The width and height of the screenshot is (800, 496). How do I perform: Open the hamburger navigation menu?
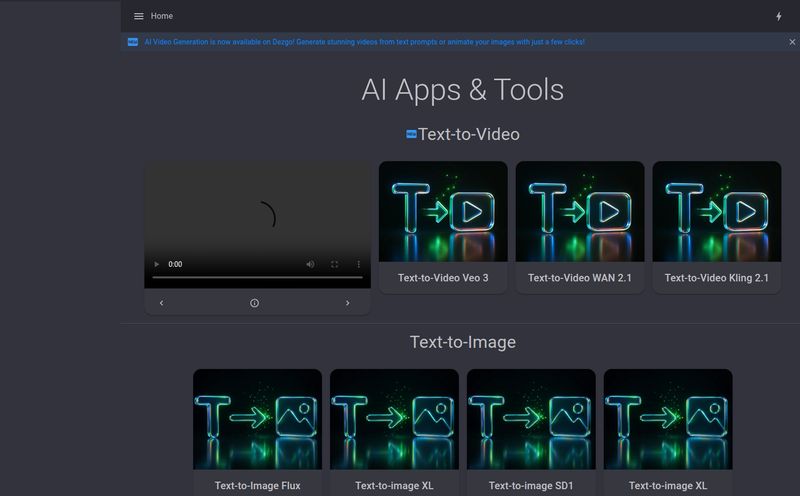138,16
